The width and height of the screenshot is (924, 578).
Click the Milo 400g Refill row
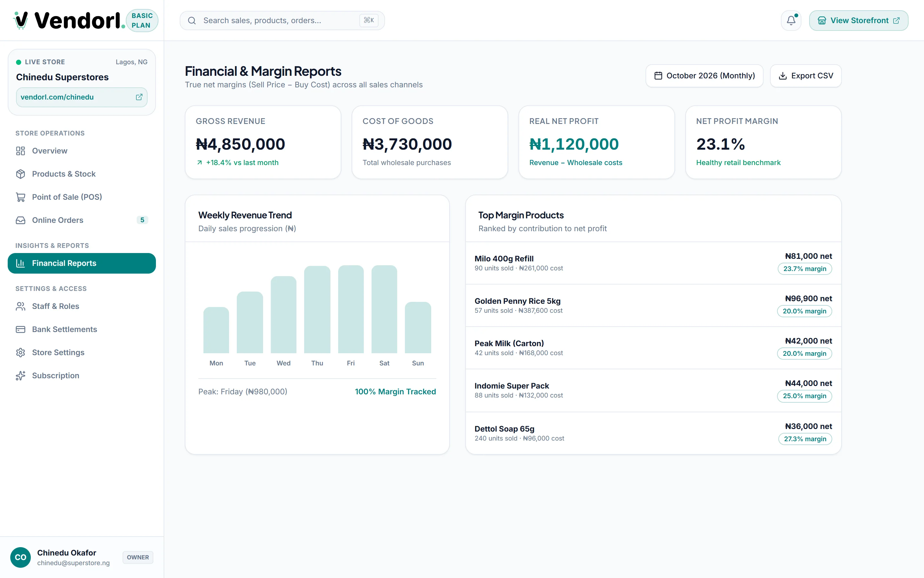[653, 263]
